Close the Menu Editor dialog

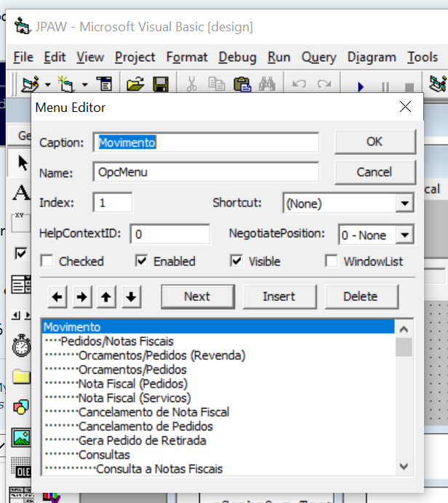405,107
